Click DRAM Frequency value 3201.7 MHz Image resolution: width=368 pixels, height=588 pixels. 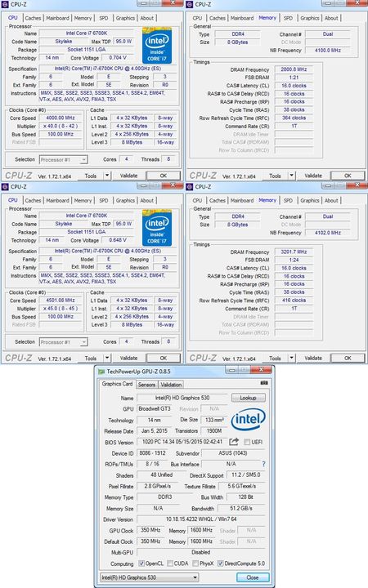(x=294, y=252)
